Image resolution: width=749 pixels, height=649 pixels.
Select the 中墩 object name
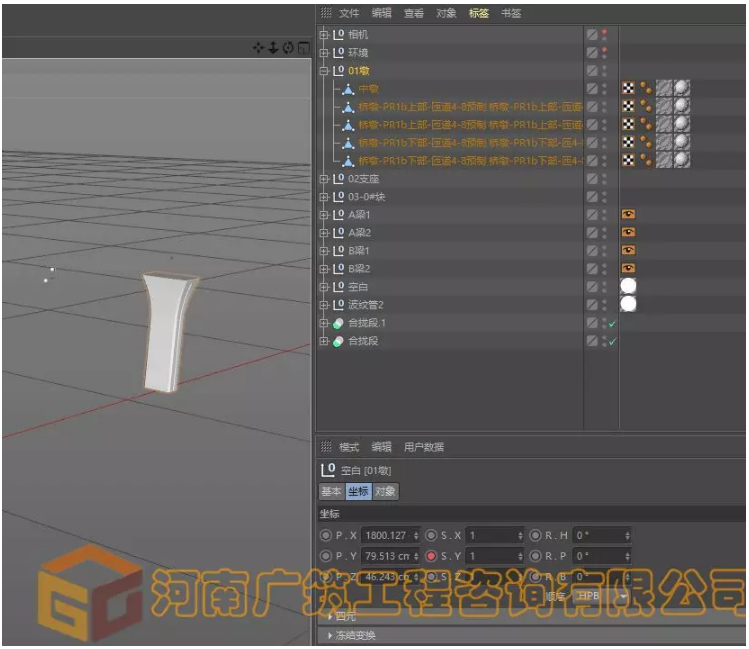pyautogui.click(x=368, y=89)
